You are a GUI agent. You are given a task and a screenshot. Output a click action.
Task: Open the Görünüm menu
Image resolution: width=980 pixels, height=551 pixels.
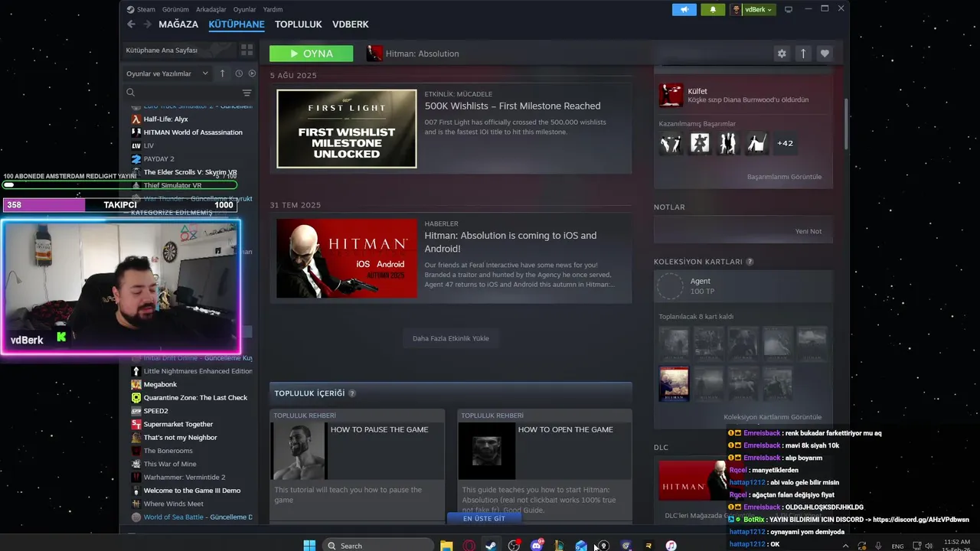pos(175,9)
